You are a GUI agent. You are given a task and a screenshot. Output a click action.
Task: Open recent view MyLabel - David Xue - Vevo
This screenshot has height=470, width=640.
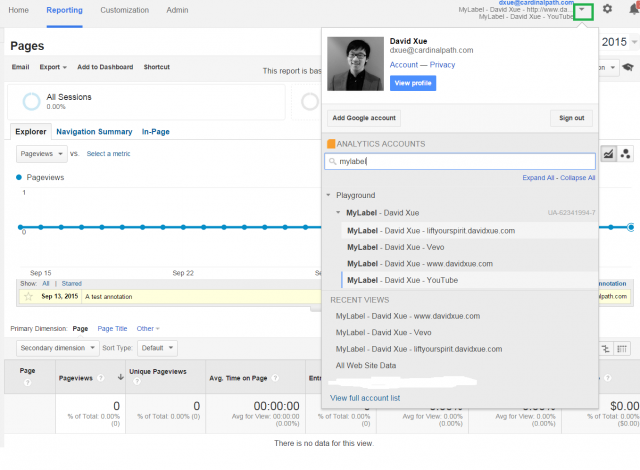click(383, 333)
